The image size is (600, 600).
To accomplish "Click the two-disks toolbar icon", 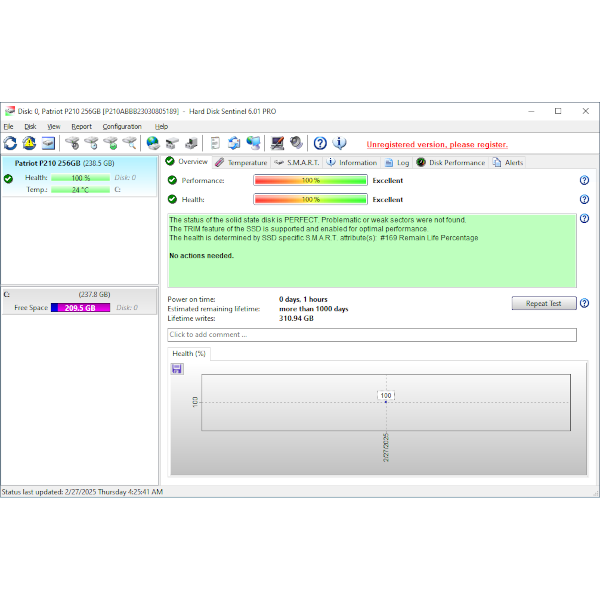I will 172,143.
